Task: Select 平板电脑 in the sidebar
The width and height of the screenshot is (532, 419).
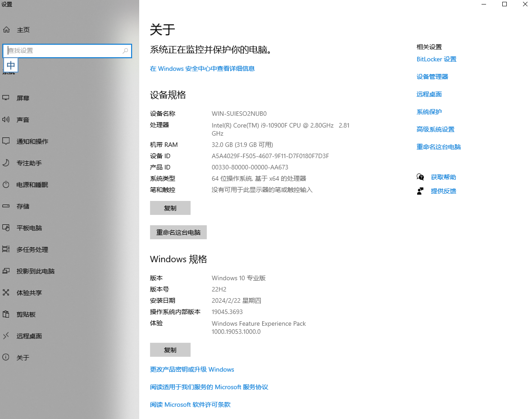Action: (29, 228)
